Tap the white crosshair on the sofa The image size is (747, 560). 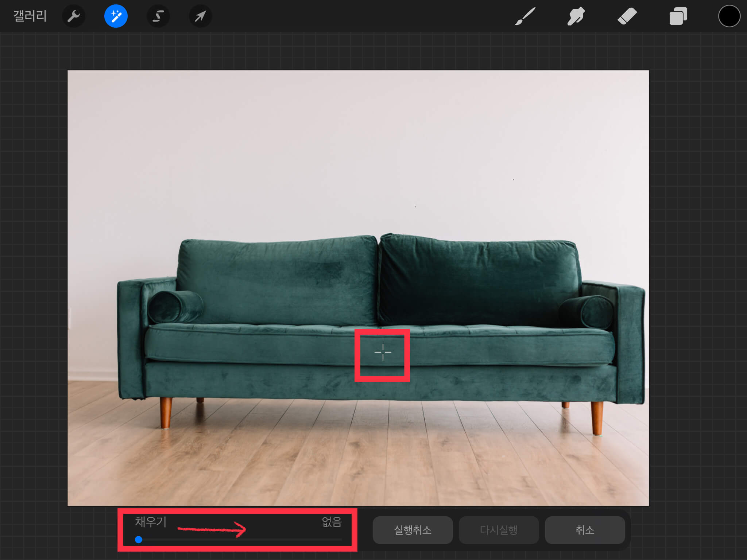click(x=383, y=352)
